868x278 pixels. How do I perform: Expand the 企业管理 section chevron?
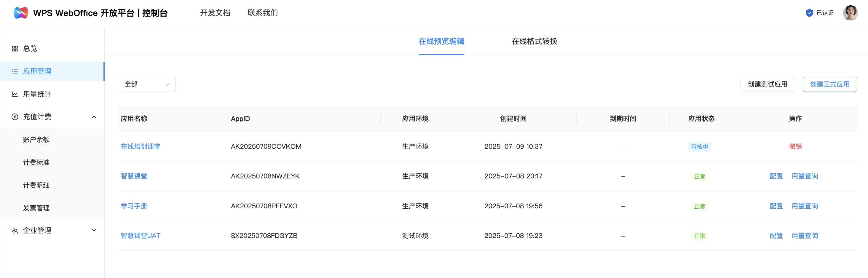pyautogui.click(x=94, y=230)
